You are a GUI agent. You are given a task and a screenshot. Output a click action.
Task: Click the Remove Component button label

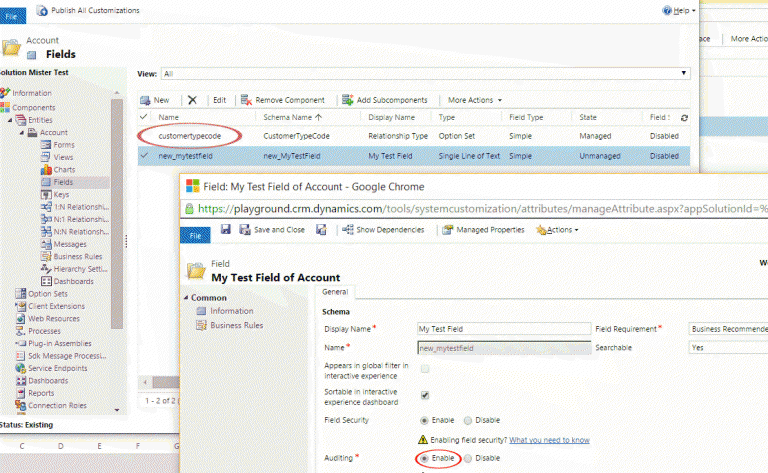tap(290, 100)
